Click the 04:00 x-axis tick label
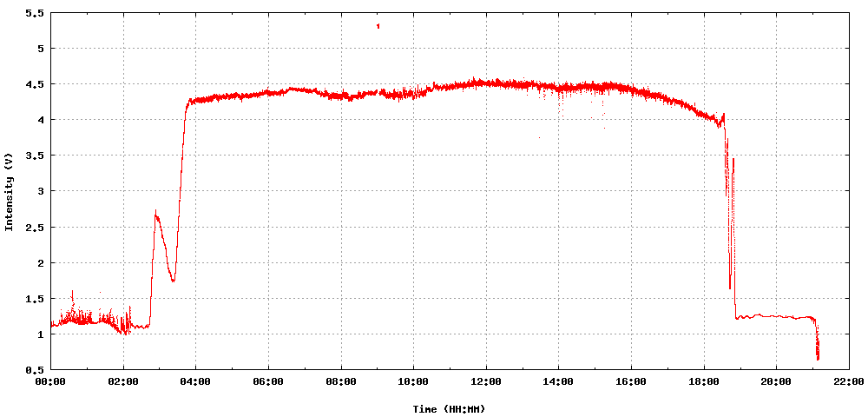The height and width of the screenshot is (417, 868). click(196, 381)
